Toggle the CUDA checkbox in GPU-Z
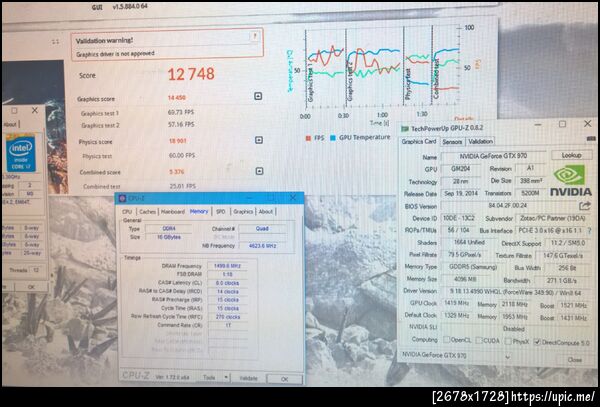The image size is (600, 407). (479, 340)
